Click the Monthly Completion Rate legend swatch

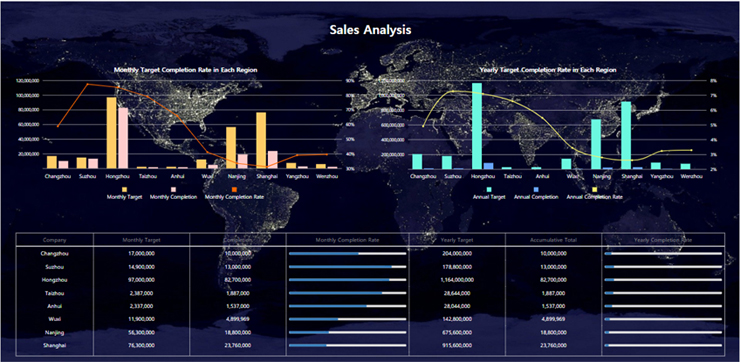234,189
